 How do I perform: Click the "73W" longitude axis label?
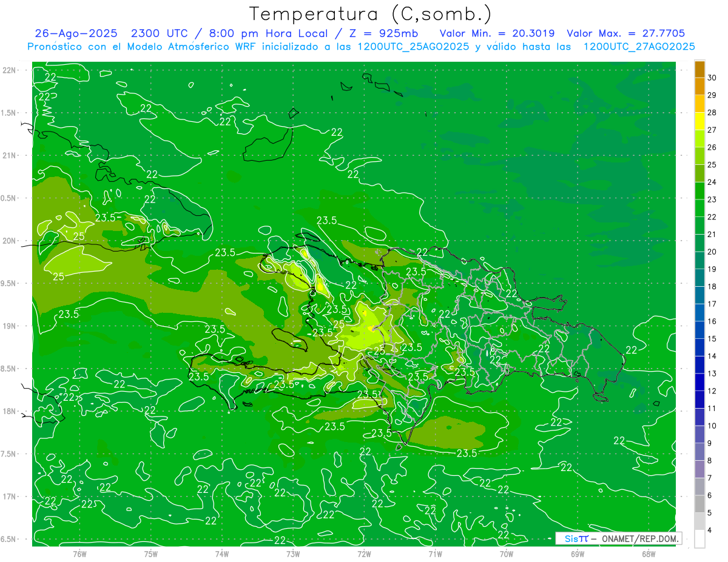pyautogui.click(x=293, y=554)
